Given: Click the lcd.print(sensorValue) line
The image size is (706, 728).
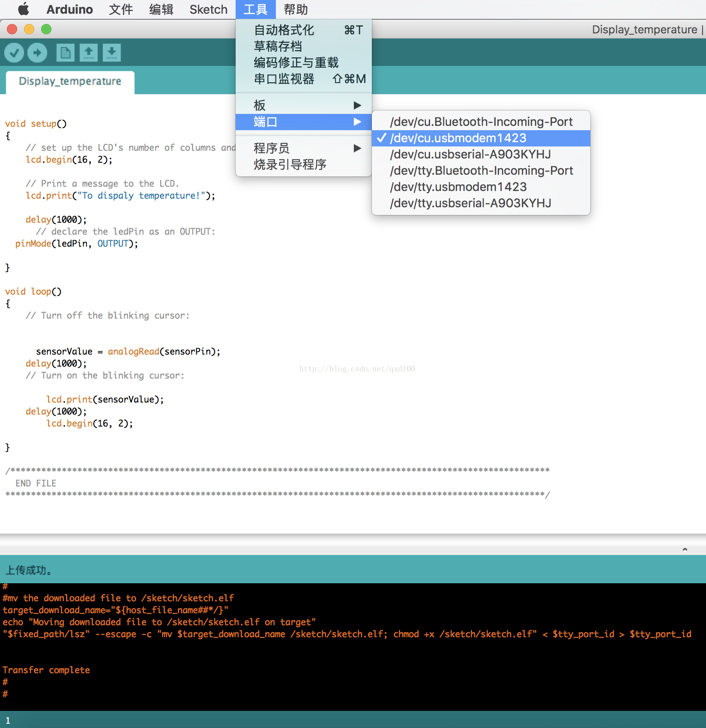Looking at the screenshot, I should coord(105,400).
